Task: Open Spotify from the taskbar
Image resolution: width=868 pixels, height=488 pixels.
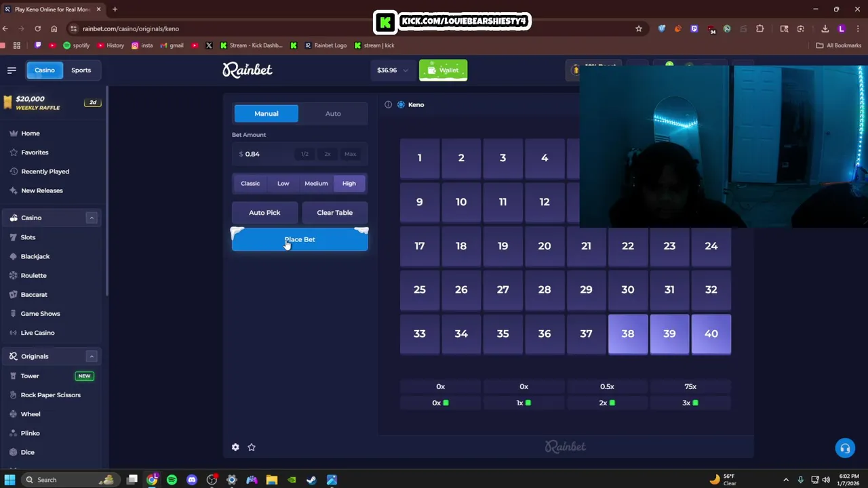Action: point(172,480)
